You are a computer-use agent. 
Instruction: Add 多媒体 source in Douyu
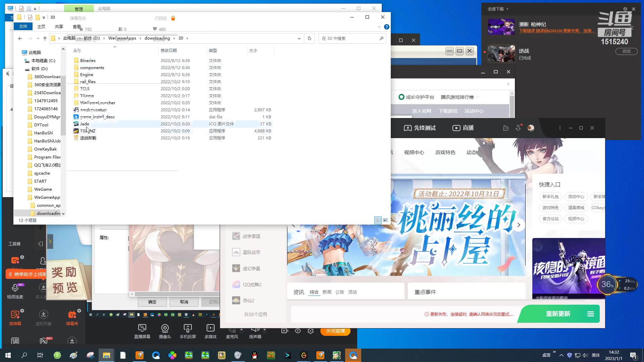210,331
